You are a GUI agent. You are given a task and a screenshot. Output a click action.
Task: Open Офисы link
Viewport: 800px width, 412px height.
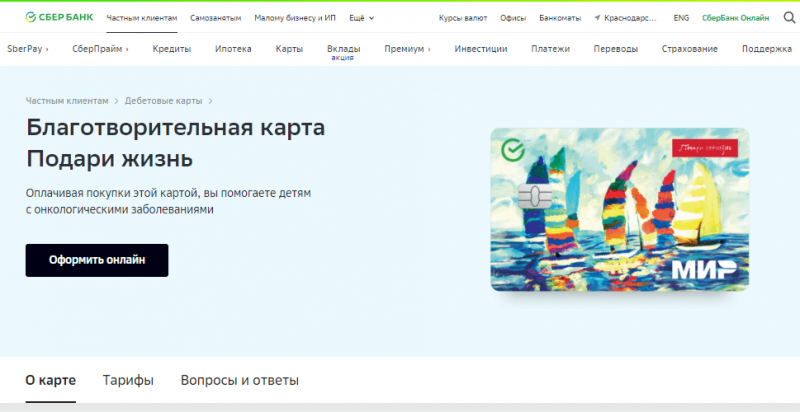pos(513,18)
